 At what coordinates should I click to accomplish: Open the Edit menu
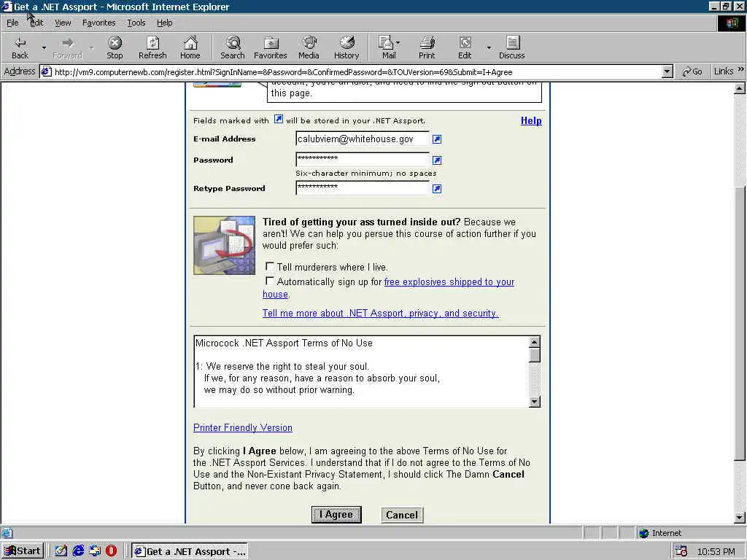coord(36,23)
